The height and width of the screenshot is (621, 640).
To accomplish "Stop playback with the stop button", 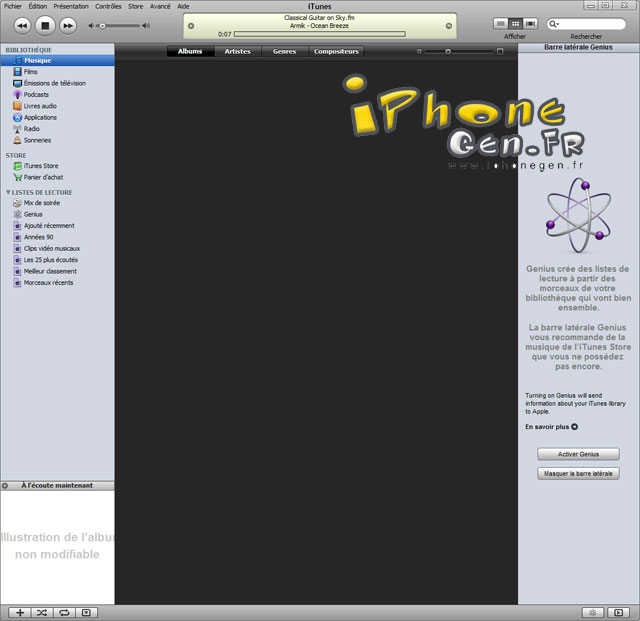I will click(45, 26).
